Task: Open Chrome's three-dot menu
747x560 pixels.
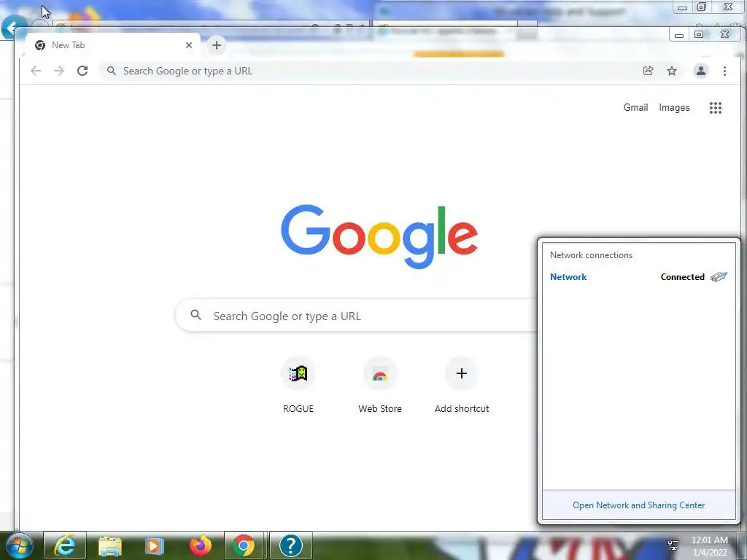Action: (724, 71)
